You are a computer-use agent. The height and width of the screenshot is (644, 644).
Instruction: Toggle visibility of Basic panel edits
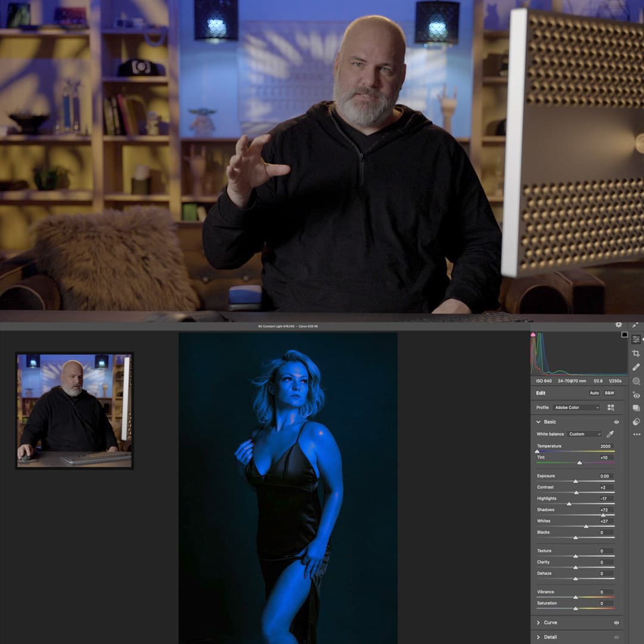pos(617,422)
